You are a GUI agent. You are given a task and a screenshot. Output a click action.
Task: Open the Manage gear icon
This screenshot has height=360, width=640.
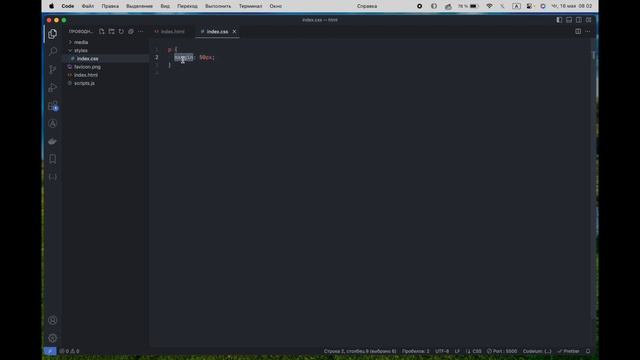(53, 338)
